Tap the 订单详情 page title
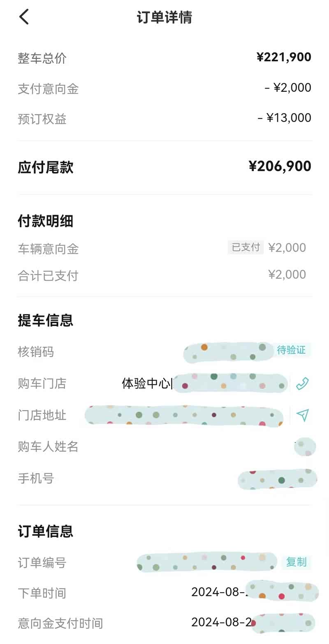The image size is (329, 644). tap(164, 17)
